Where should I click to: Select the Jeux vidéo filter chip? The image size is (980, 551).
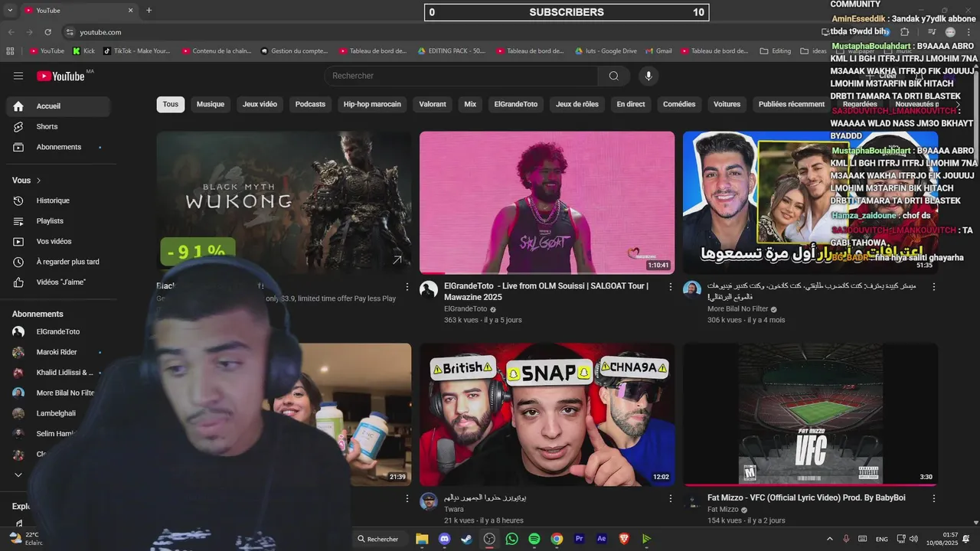pyautogui.click(x=260, y=104)
